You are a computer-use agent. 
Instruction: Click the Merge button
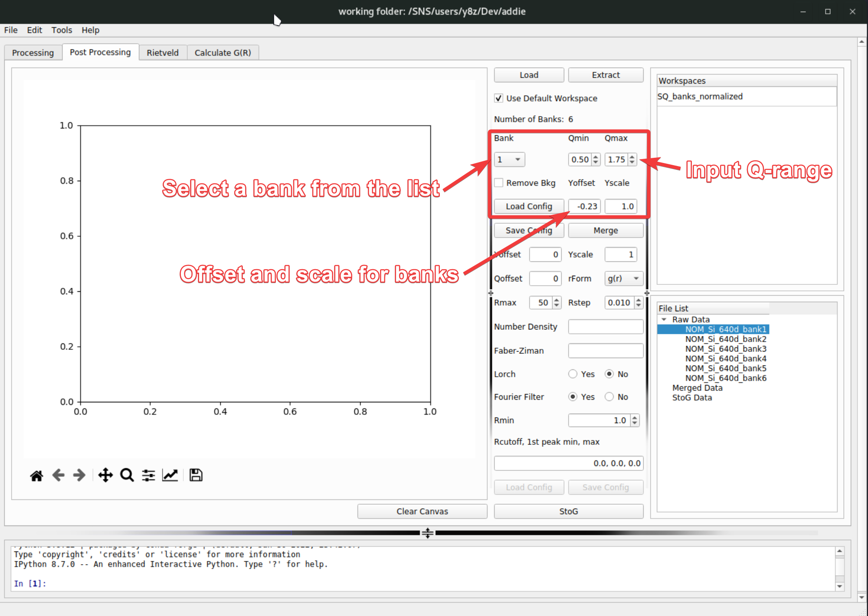click(606, 231)
